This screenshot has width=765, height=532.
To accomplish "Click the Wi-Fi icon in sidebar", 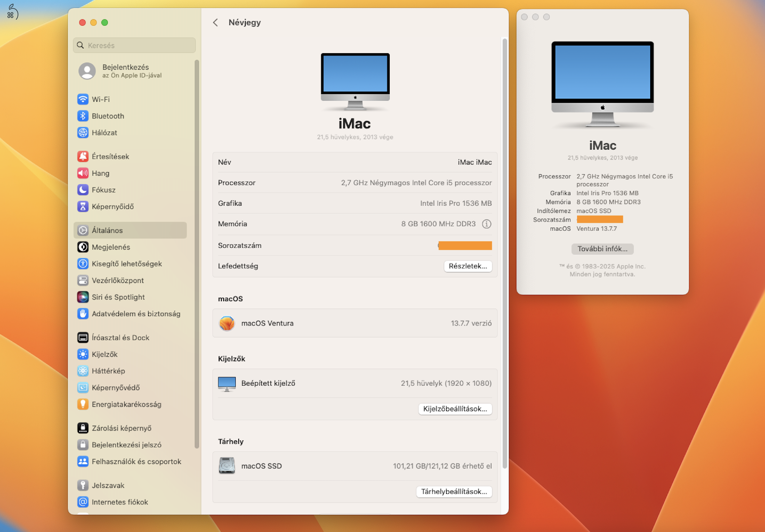I will coord(83,99).
